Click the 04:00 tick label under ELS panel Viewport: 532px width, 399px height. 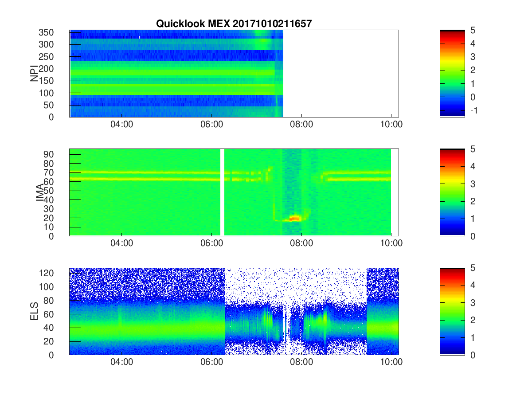pos(122,362)
